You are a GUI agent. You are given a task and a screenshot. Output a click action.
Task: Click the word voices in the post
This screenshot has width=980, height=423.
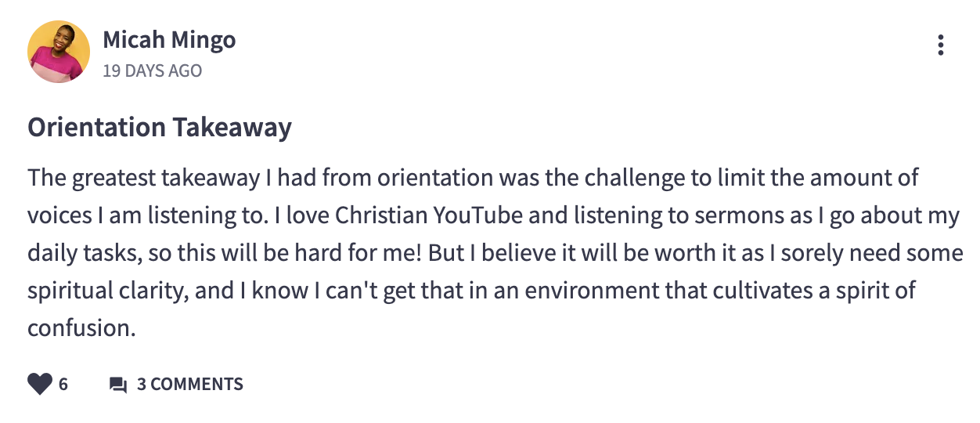pos(60,215)
